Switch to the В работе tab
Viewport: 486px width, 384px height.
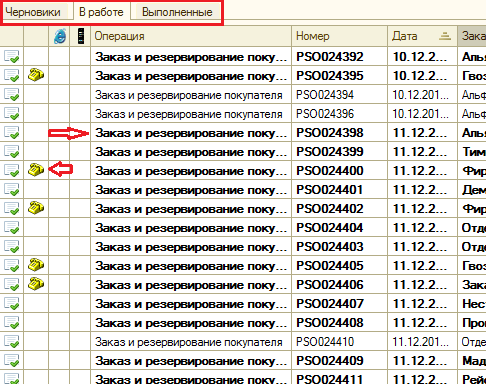101,12
